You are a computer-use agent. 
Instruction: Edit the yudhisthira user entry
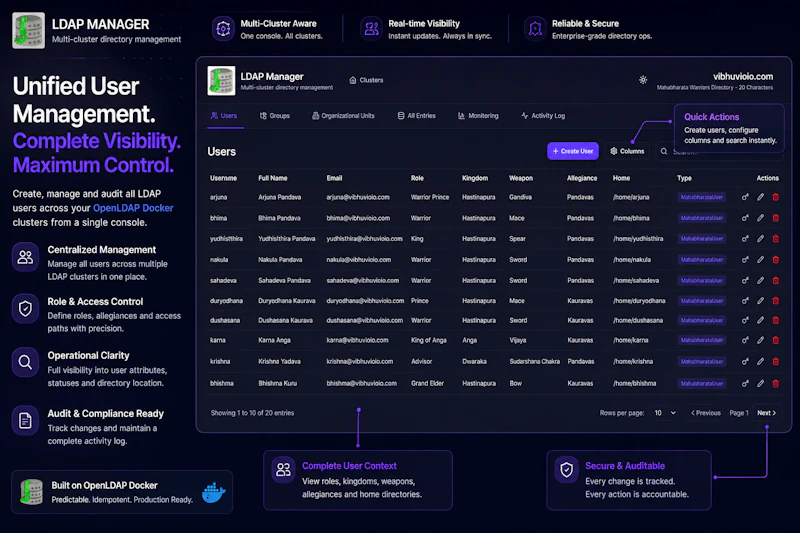pos(760,239)
